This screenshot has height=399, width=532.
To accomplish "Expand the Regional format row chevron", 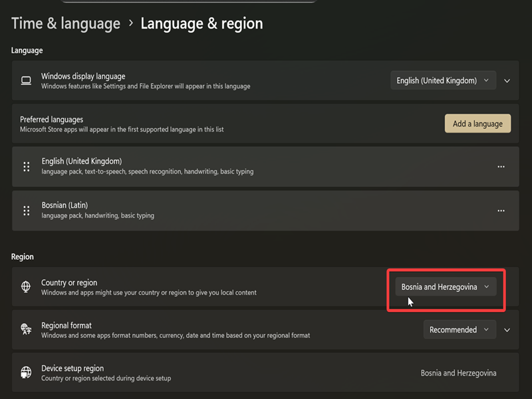I will [x=507, y=329].
